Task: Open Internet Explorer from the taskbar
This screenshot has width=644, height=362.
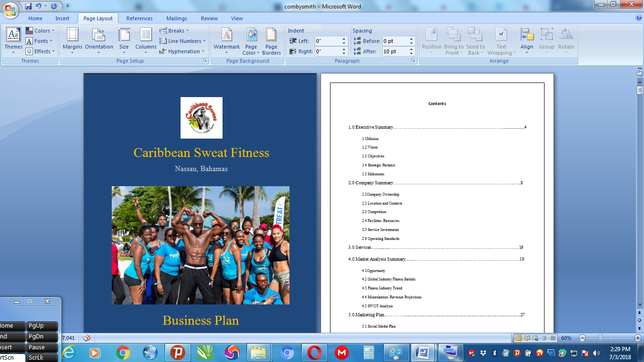Action: coord(68,352)
